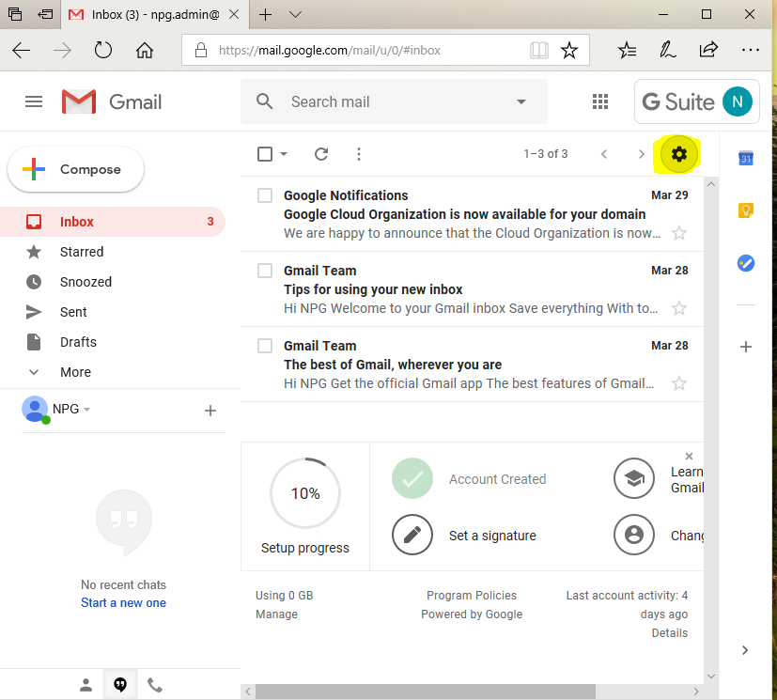Screen dimensions: 777x700
Task: Show search options dropdown
Action: point(521,101)
